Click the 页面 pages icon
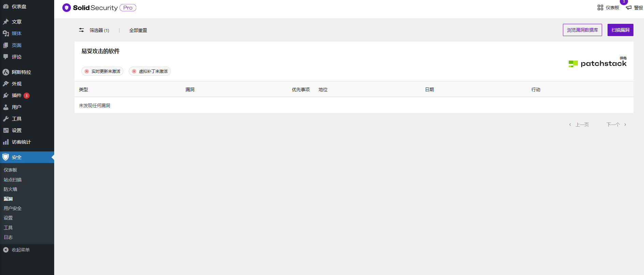Screen dimensions: 644x275 point(6,45)
